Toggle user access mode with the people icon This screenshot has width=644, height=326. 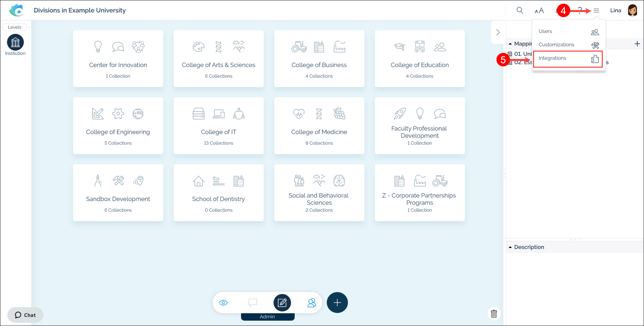point(311,303)
